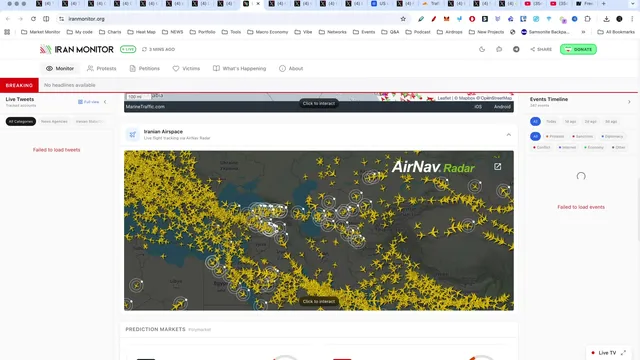
Task: Toggle dark mode with the moon icon
Action: pyautogui.click(x=482, y=49)
